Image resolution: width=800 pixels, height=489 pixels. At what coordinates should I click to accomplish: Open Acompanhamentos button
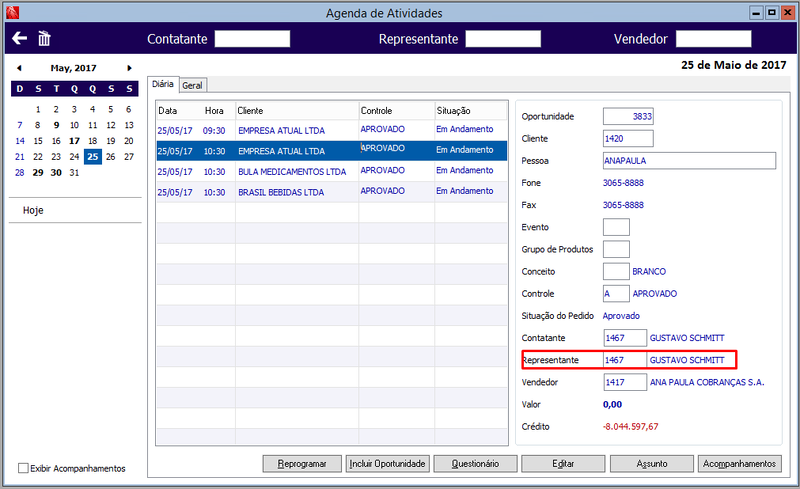tap(740, 463)
